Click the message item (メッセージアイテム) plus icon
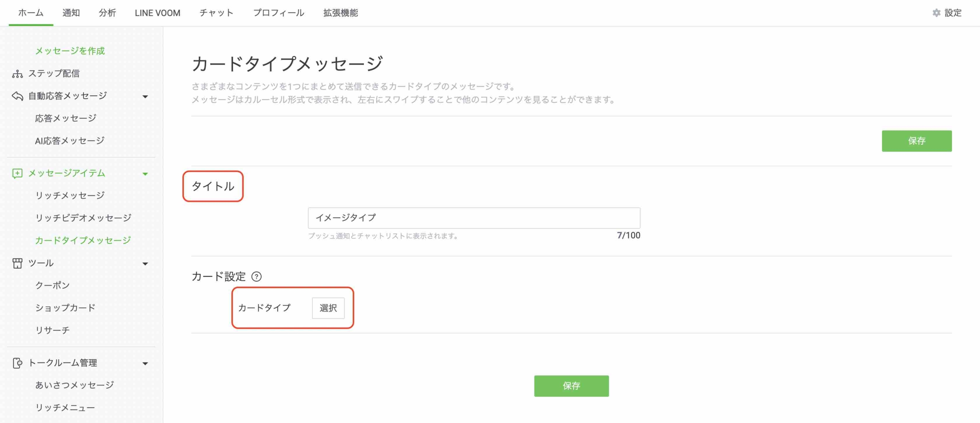This screenshot has width=980, height=423. [x=17, y=173]
